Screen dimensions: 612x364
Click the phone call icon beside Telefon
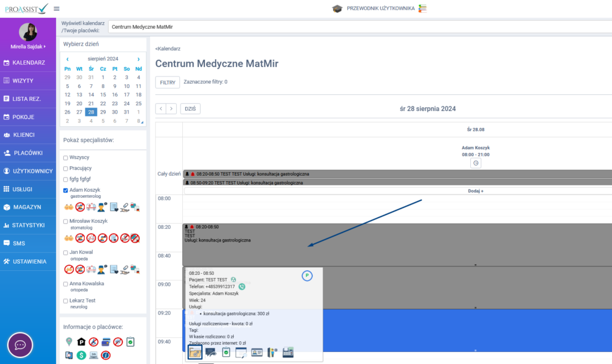tap(242, 287)
